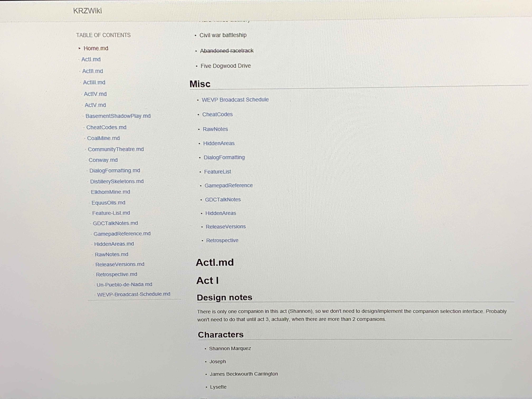
Task: Open Un-Pueblo-de-Nada.md in sidebar
Action: [x=124, y=284]
